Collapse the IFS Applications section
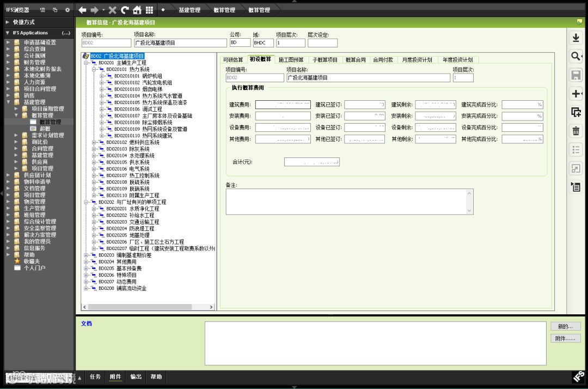588x389 pixels. [7, 33]
